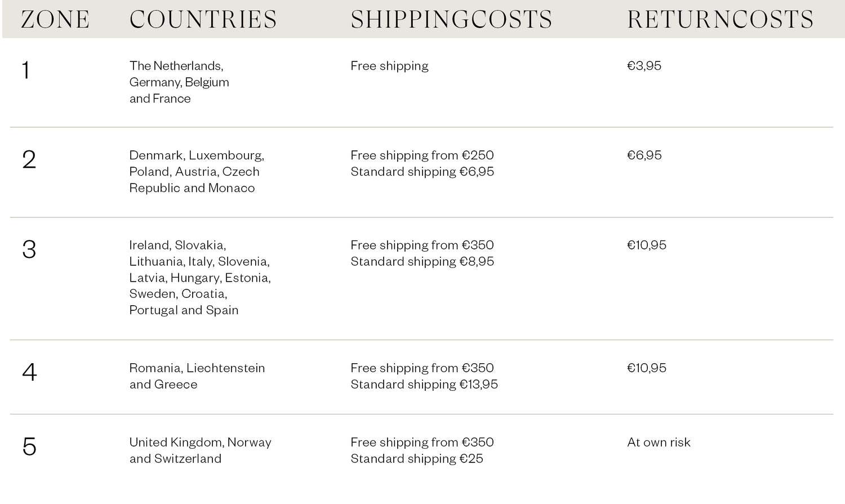Viewport: 845px width, 504px height.
Task: Select zone number 2
Action: pyautogui.click(x=29, y=160)
